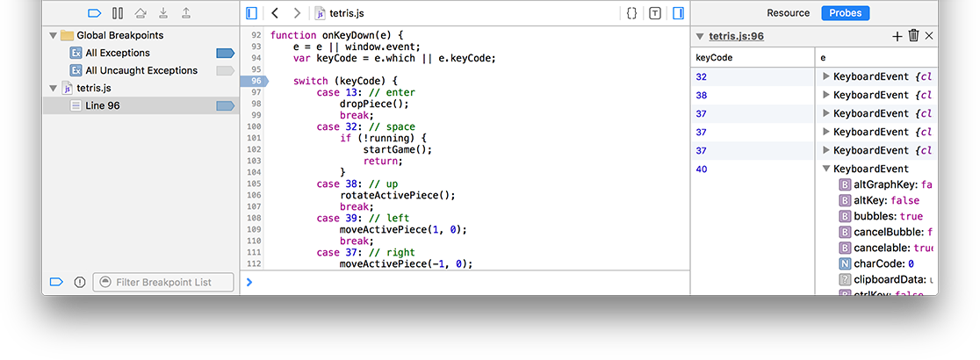Viewport: 980px width, 360px height.
Task: Close the tetris.js:96 probe section
Action: (x=929, y=36)
